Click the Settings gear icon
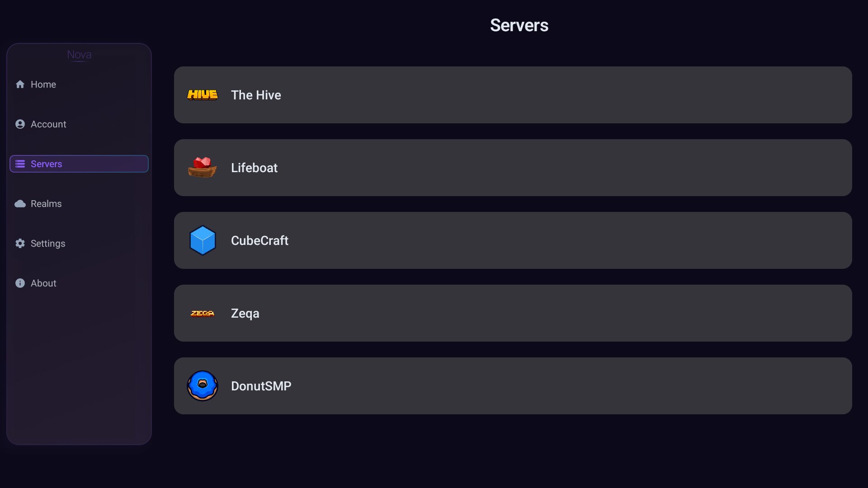This screenshot has width=868, height=488. coord(20,244)
